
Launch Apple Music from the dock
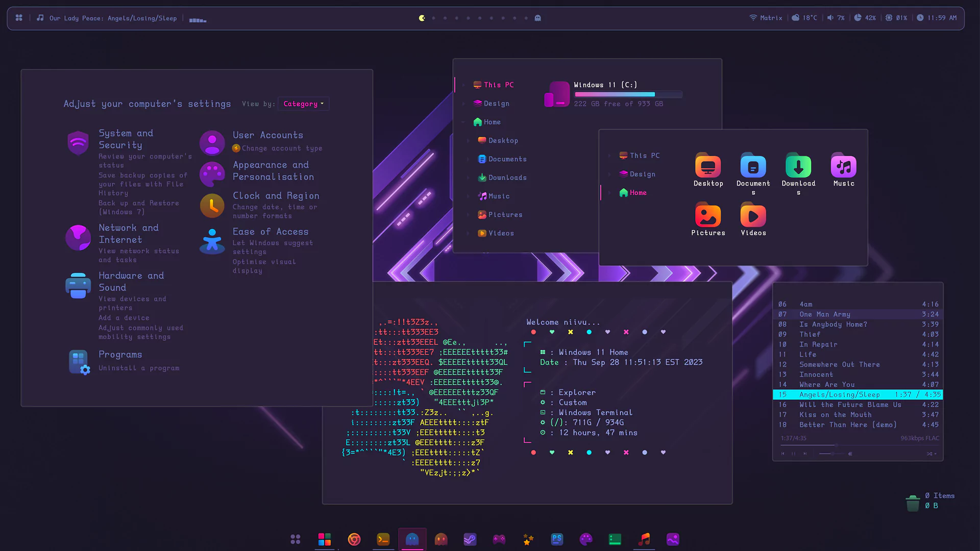644,539
